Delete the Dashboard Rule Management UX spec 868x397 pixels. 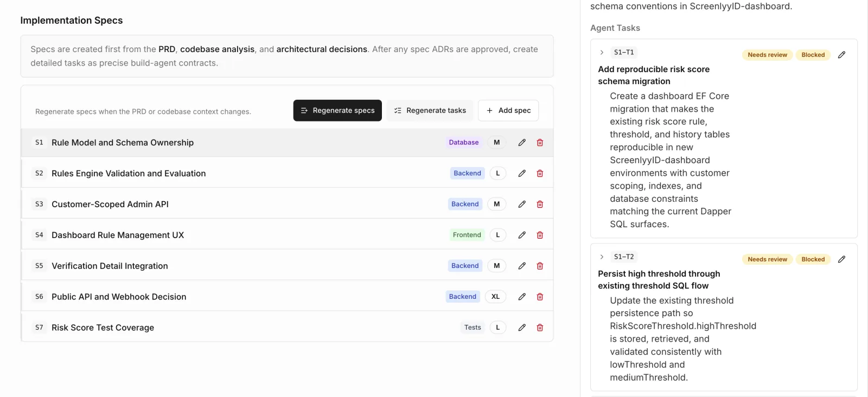coord(540,235)
